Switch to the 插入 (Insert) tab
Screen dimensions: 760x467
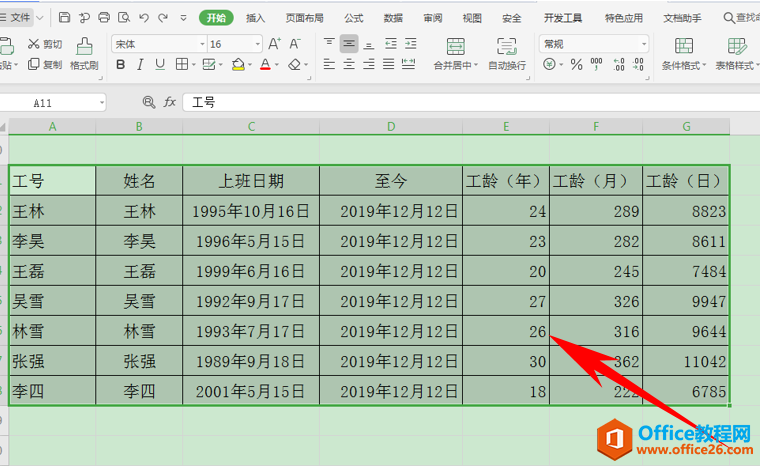pos(256,18)
